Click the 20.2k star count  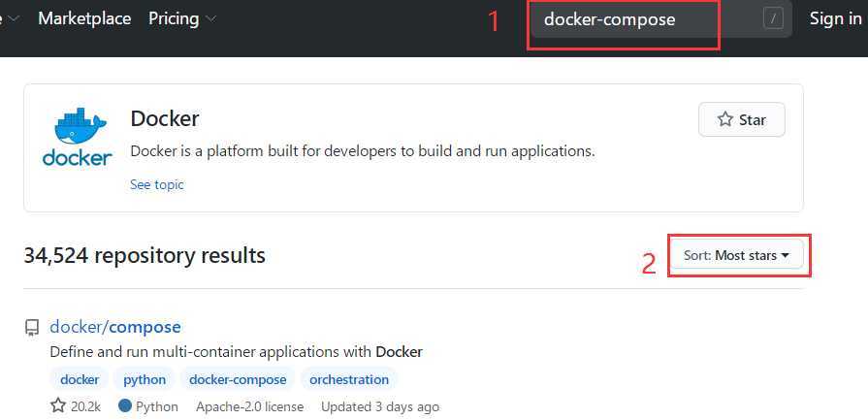pos(85,406)
